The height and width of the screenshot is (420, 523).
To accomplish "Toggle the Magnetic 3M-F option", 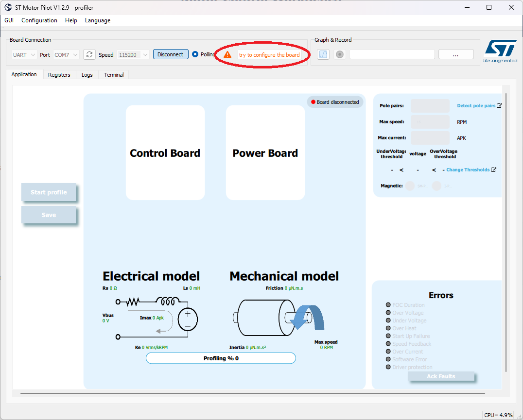I will 410,185.
